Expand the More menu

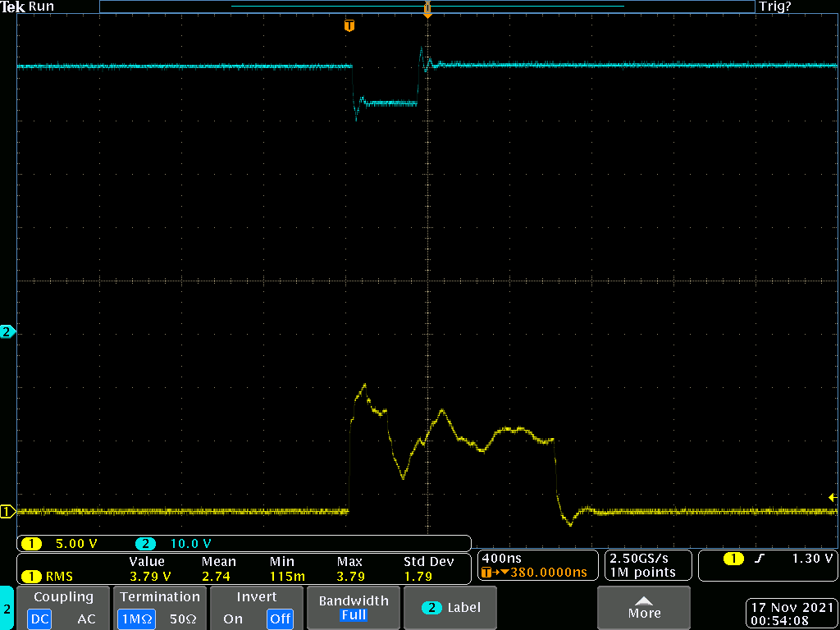644,608
